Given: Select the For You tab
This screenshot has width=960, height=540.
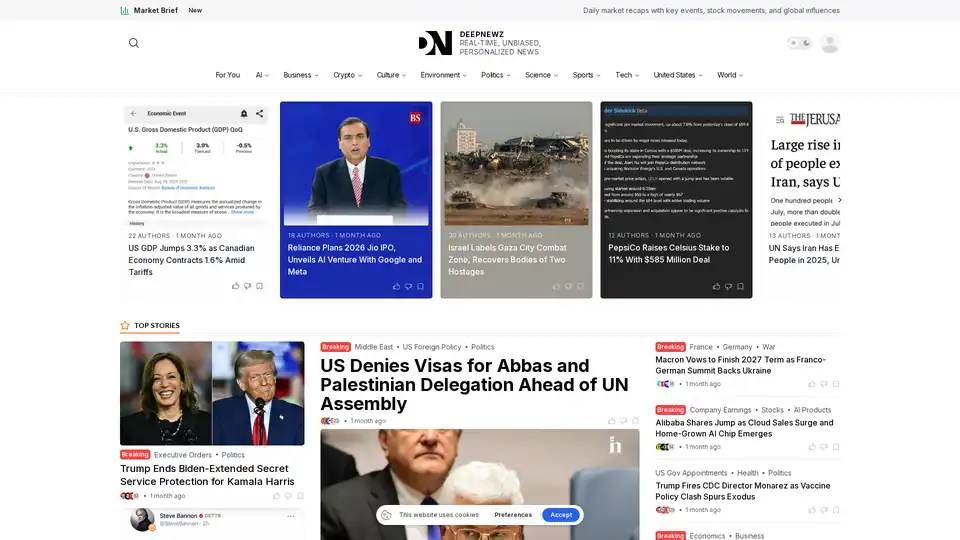Looking at the screenshot, I should click(x=227, y=75).
